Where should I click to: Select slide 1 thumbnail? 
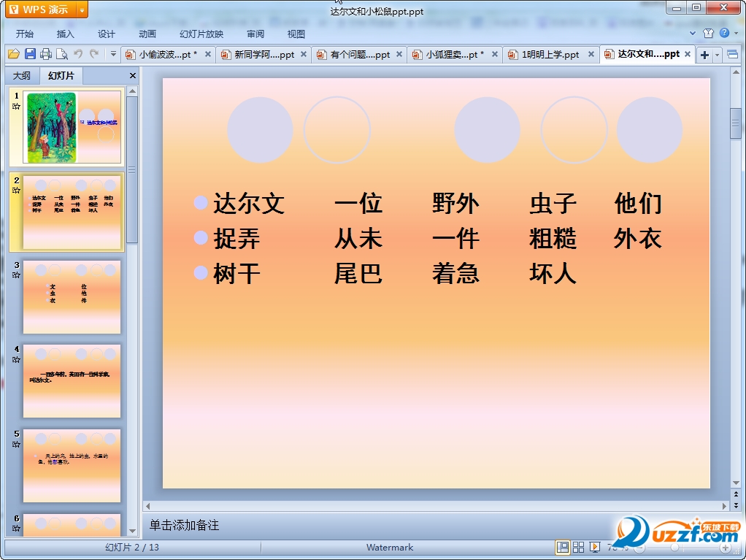[72, 127]
